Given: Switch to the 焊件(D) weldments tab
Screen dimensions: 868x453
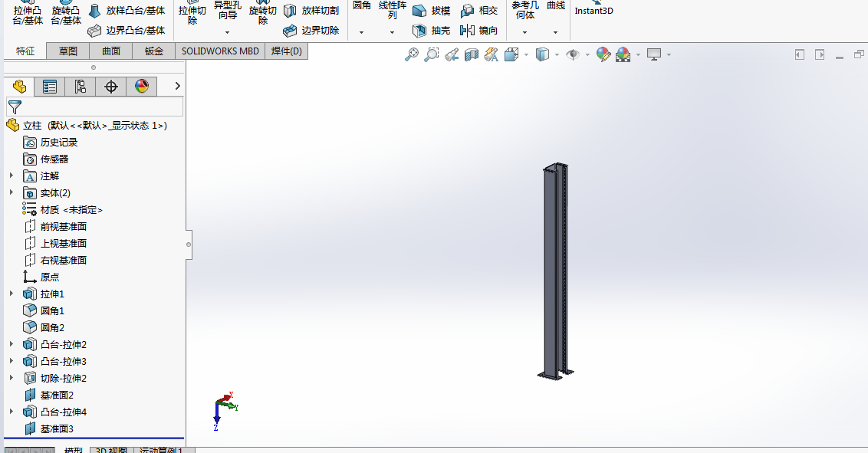Looking at the screenshot, I should point(286,51).
